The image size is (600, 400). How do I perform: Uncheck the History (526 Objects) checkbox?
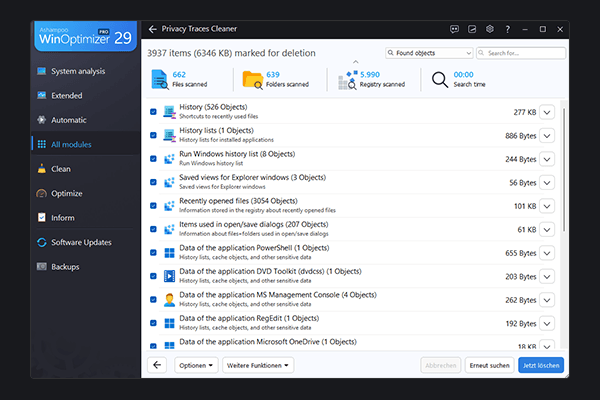153,112
